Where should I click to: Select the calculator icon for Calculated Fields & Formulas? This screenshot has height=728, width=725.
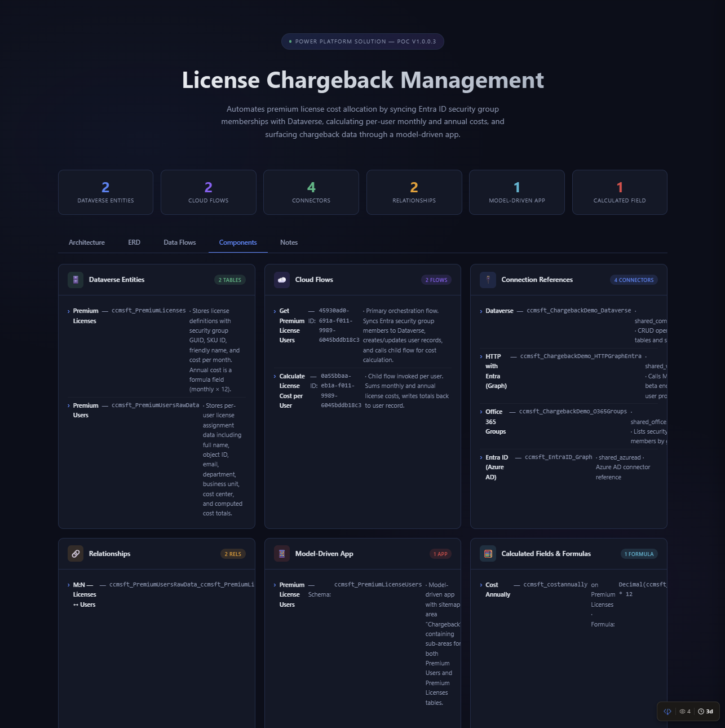click(487, 553)
